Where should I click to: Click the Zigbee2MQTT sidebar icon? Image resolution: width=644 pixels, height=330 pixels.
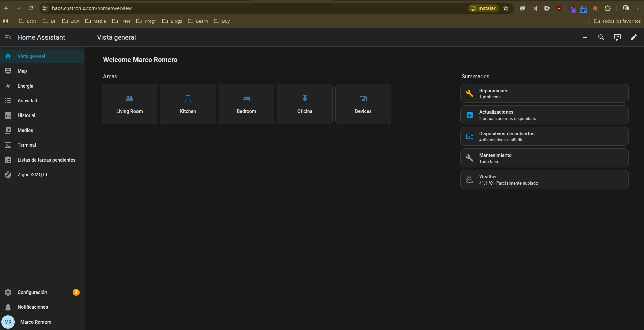[x=8, y=175]
